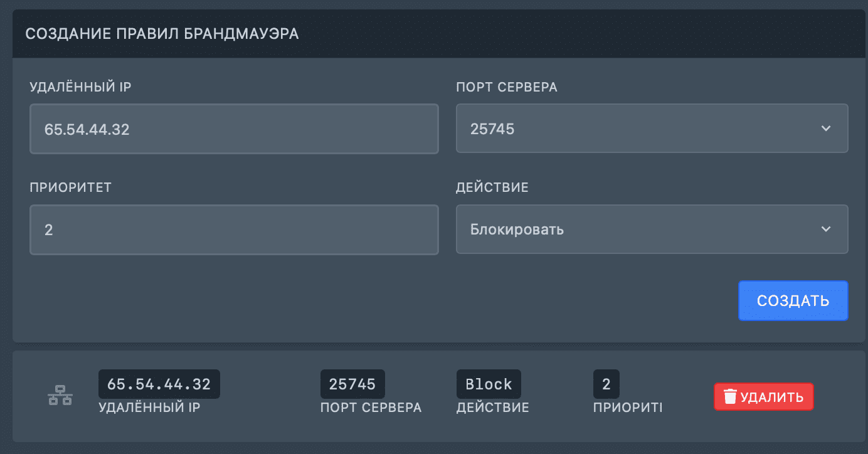868x454 pixels.
Task: Click the 65.54.44.32 badge in the rule row
Action: tap(159, 384)
